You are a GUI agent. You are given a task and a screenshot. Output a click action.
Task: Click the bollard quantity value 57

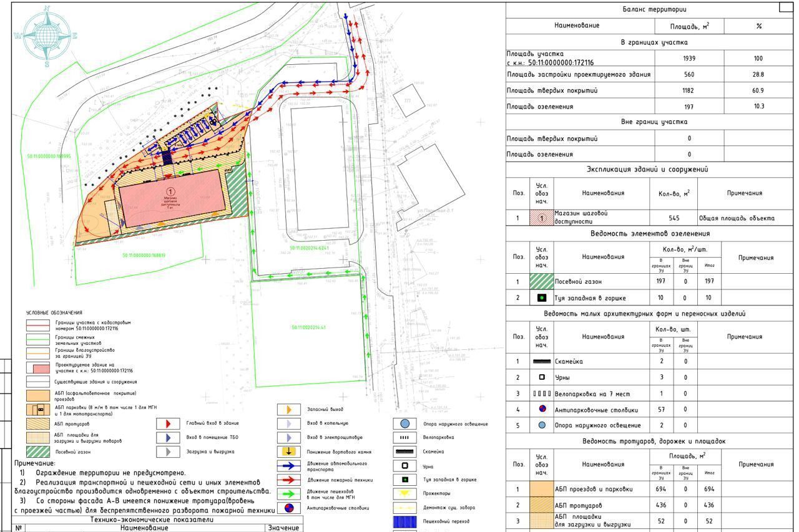[x=661, y=410]
